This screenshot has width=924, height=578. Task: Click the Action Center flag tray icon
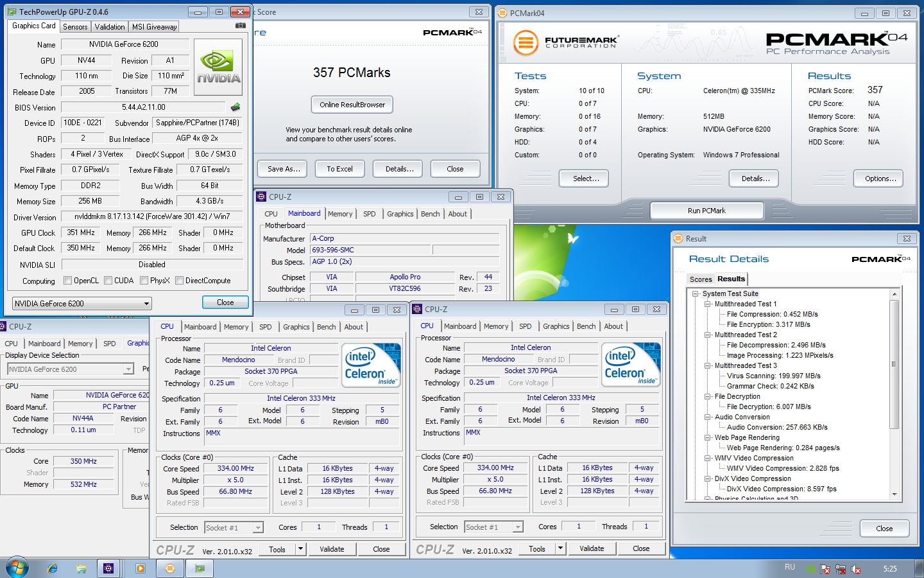[x=825, y=569]
